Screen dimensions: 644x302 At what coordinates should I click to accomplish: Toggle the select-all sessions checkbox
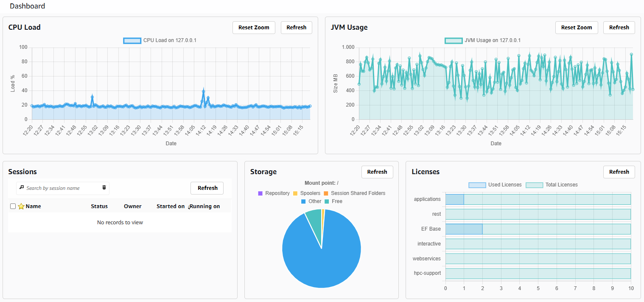(x=13, y=206)
